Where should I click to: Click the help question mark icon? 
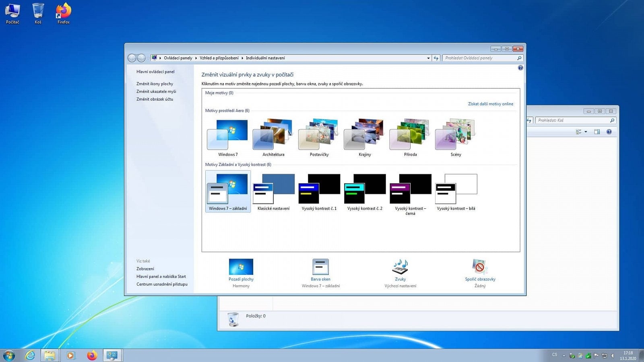pos(520,68)
